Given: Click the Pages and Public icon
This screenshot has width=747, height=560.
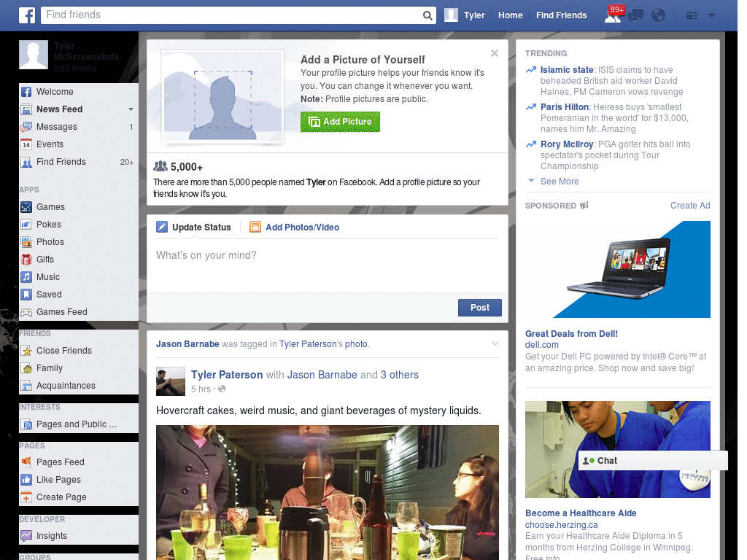Looking at the screenshot, I should pyautogui.click(x=26, y=424).
